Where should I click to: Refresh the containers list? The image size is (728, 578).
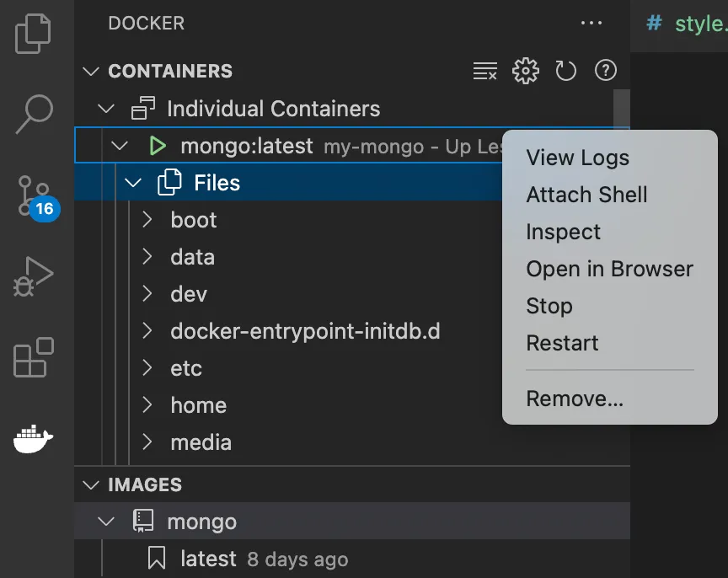click(565, 71)
